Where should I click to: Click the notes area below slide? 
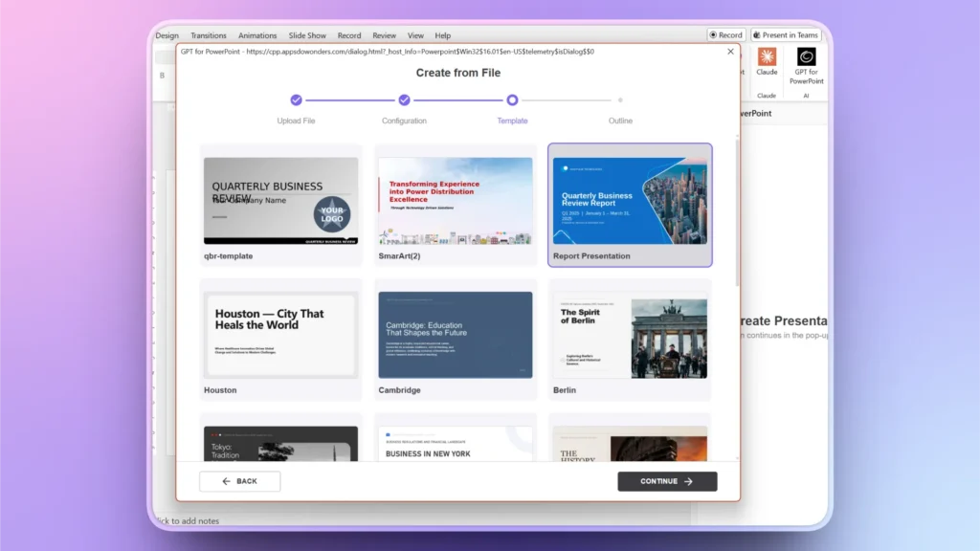click(188, 520)
